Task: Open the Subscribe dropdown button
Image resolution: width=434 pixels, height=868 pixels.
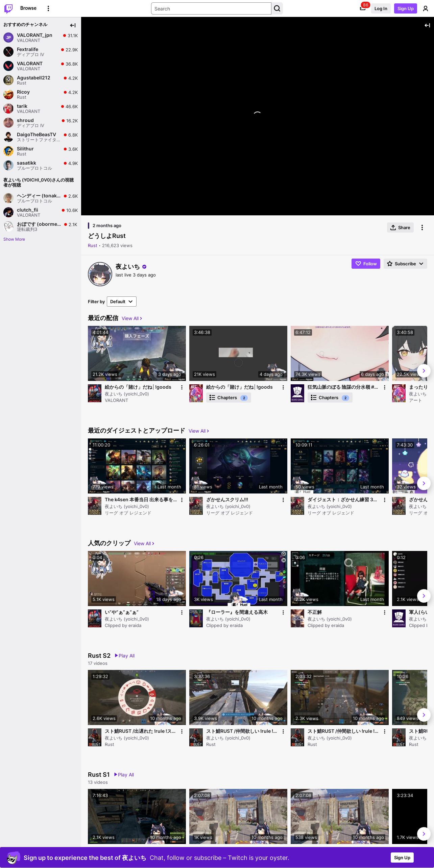Action: pyautogui.click(x=405, y=264)
